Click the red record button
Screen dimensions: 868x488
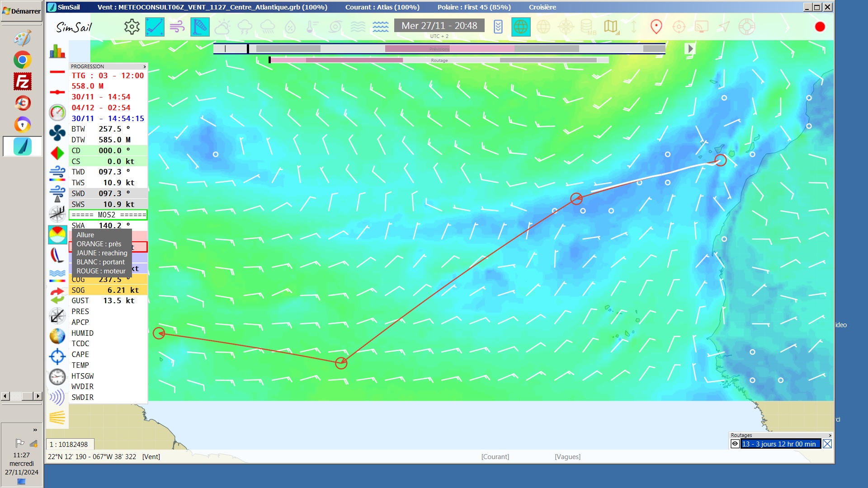(820, 27)
